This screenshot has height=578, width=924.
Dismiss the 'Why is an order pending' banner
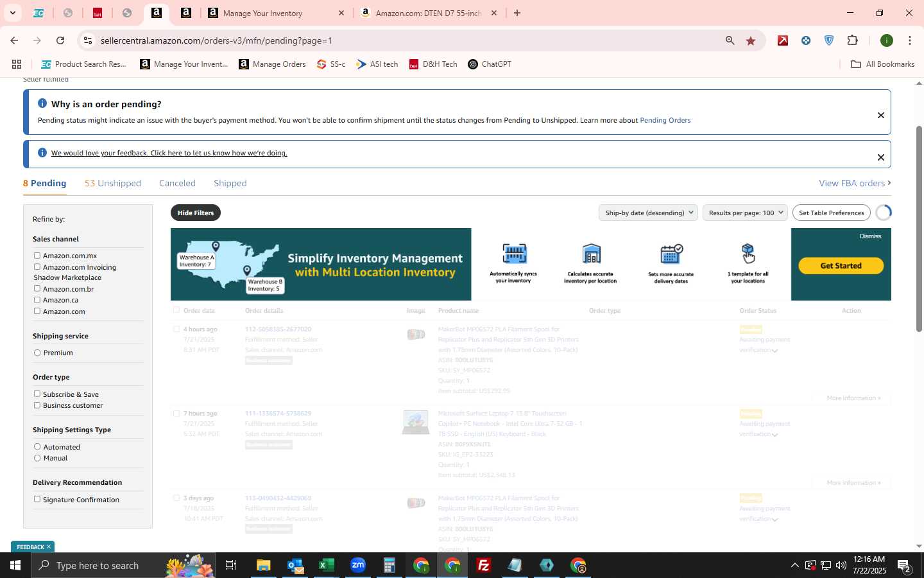coord(881,115)
